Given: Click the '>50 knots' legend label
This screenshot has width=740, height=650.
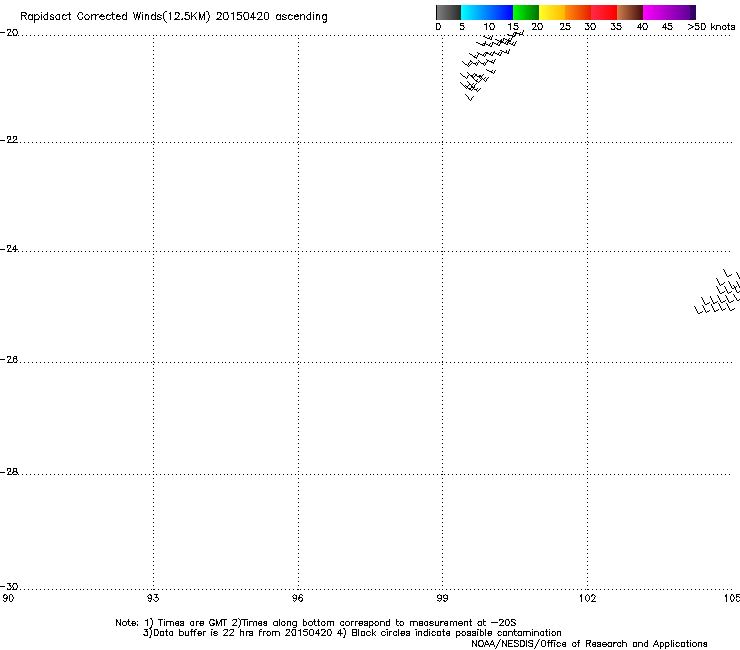Looking at the screenshot, I should tap(711, 27).
